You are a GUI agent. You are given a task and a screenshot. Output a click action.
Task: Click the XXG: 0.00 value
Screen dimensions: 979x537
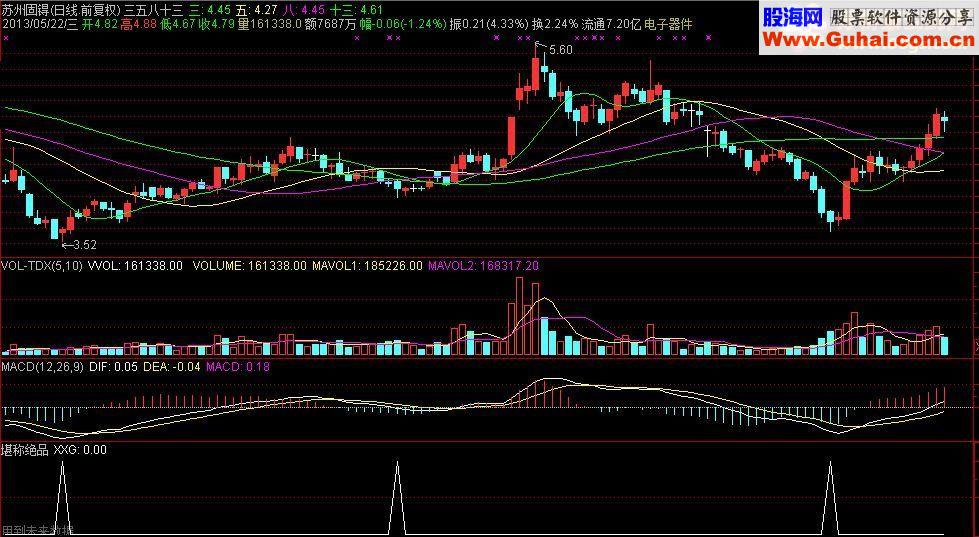[80, 450]
